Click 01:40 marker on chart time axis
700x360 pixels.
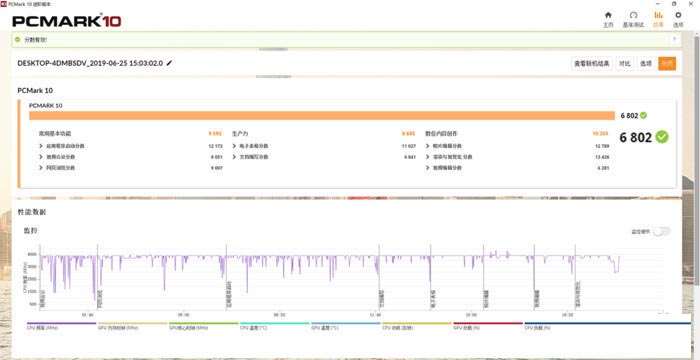(88, 314)
